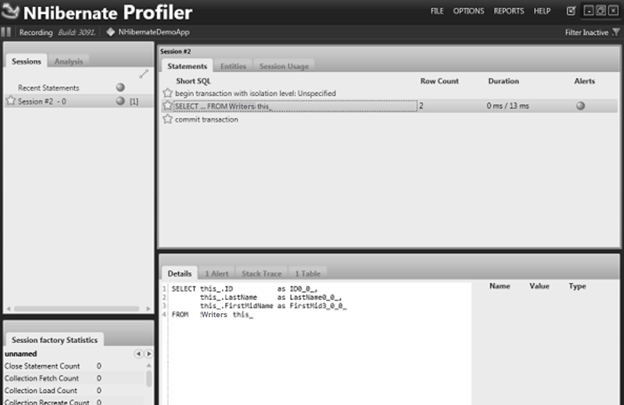Star the begin transaction statement
The height and width of the screenshot is (405, 624).
tap(168, 93)
